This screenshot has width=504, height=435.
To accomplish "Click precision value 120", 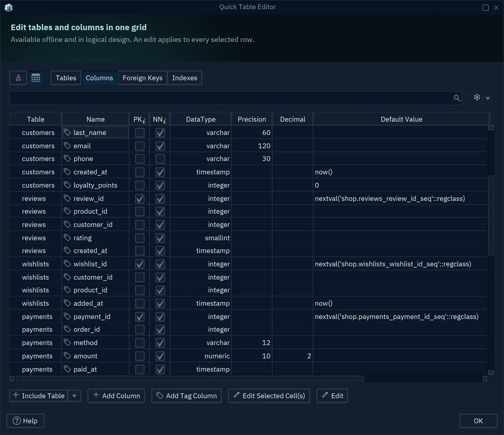I will [251, 146].
